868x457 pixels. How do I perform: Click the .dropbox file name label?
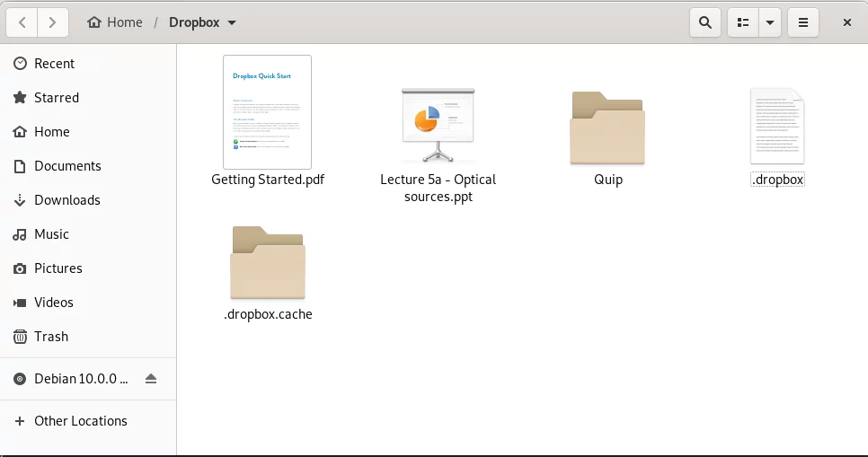[777, 180]
